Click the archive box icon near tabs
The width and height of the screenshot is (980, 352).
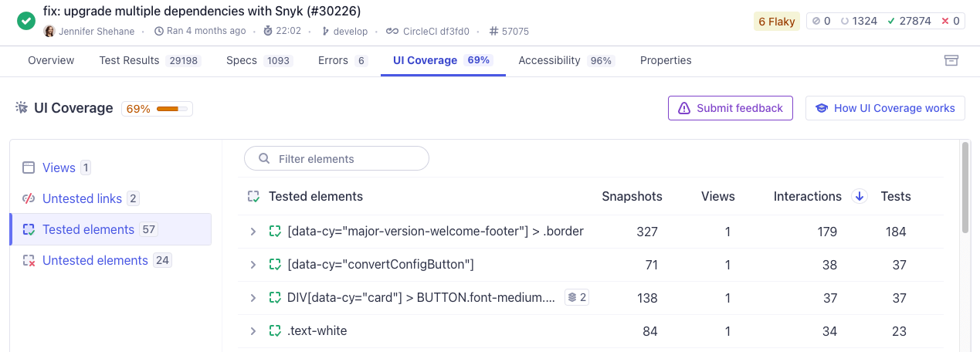tap(951, 60)
